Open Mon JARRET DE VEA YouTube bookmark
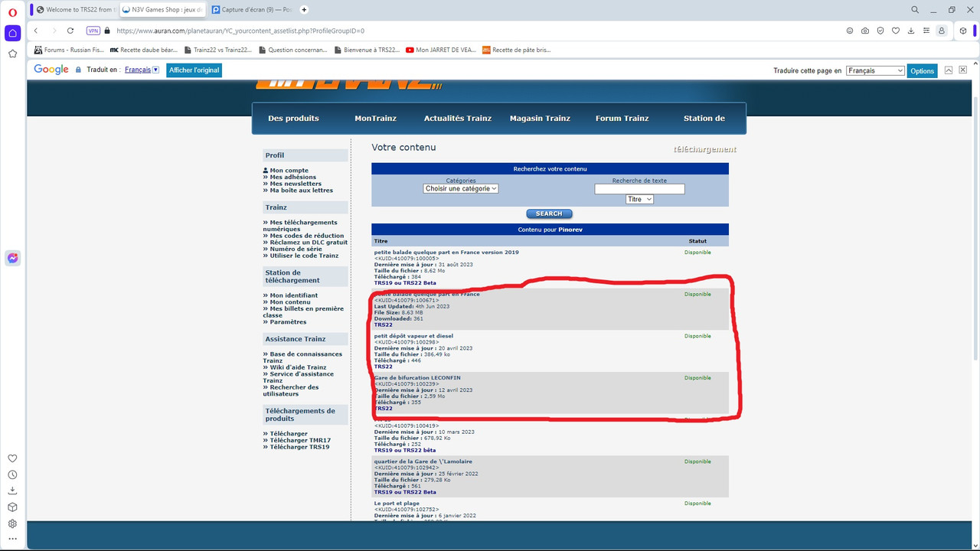Screen dimensions: 980x551 coord(441,50)
